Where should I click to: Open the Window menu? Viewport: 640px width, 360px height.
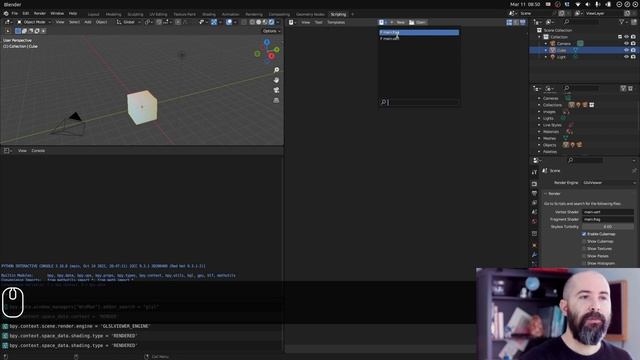(x=57, y=13)
